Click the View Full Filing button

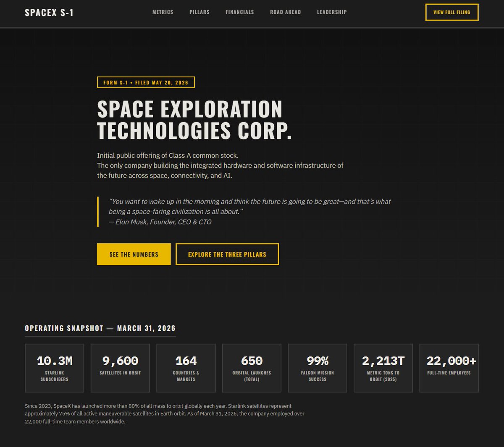[452, 12]
